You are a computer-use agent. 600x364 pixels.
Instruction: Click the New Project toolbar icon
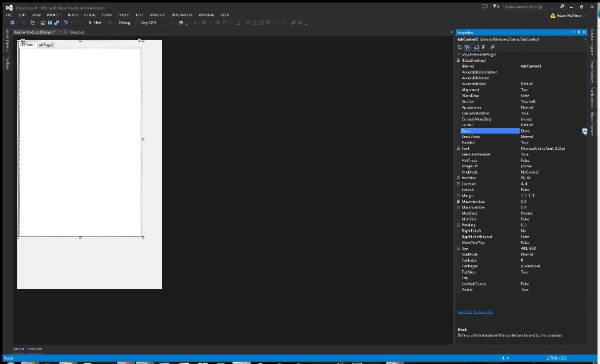(x=32, y=22)
